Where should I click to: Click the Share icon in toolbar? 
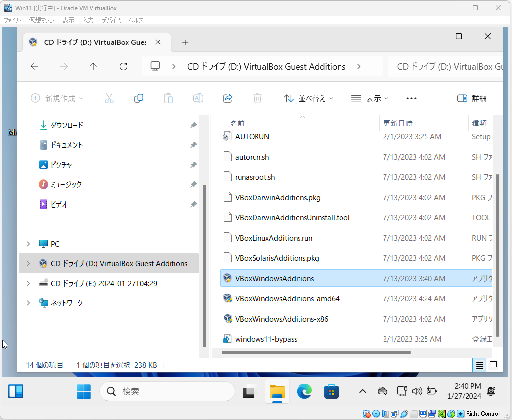pyautogui.click(x=228, y=98)
